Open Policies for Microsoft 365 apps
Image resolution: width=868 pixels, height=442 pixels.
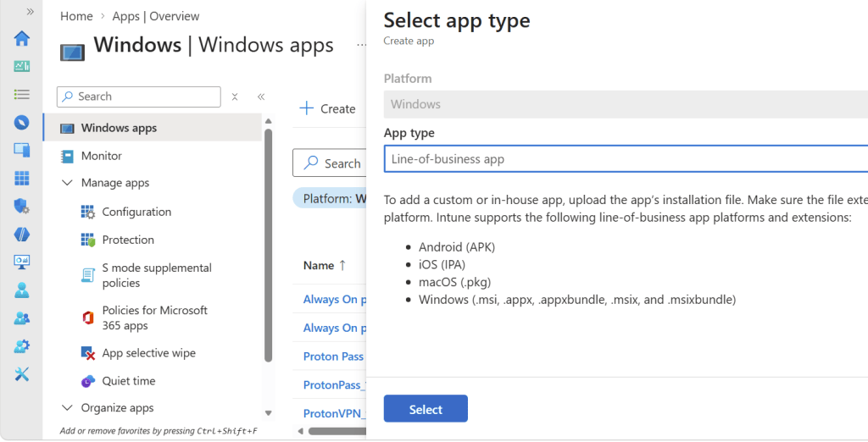(154, 318)
